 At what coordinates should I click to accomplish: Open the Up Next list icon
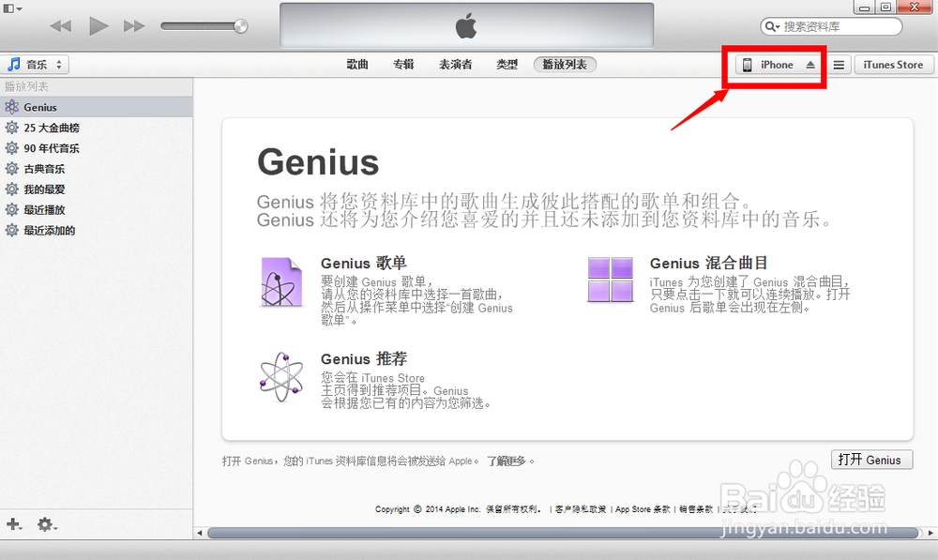(839, 65)
